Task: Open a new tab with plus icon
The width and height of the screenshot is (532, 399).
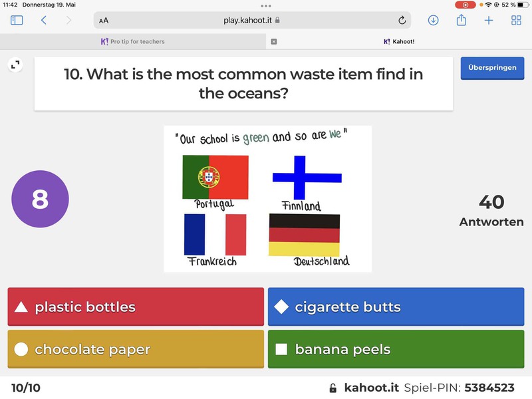Action: pyautogui.click(x=489, y=20)
